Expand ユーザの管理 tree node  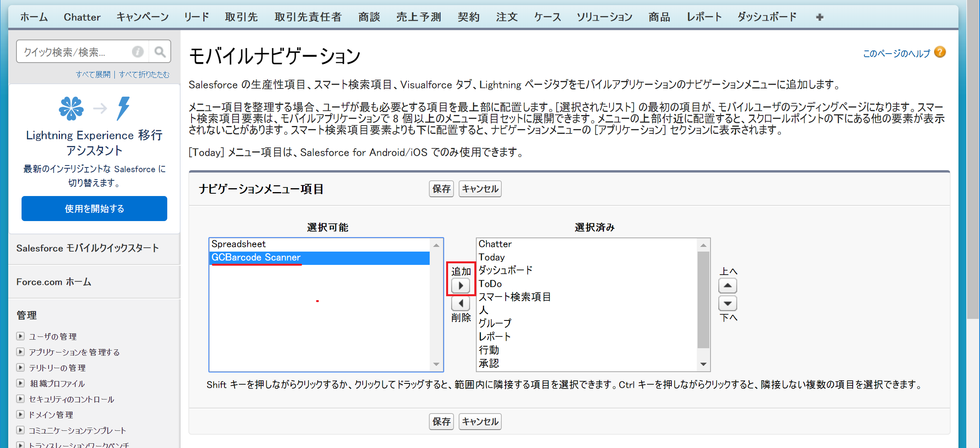tap(20, 336)
